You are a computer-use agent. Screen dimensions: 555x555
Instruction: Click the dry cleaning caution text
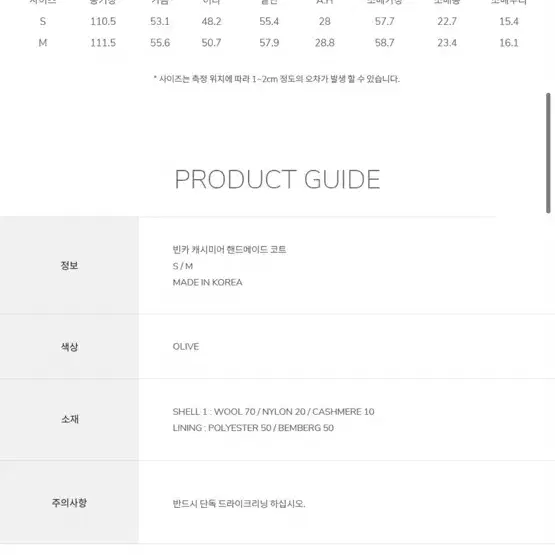239,503
